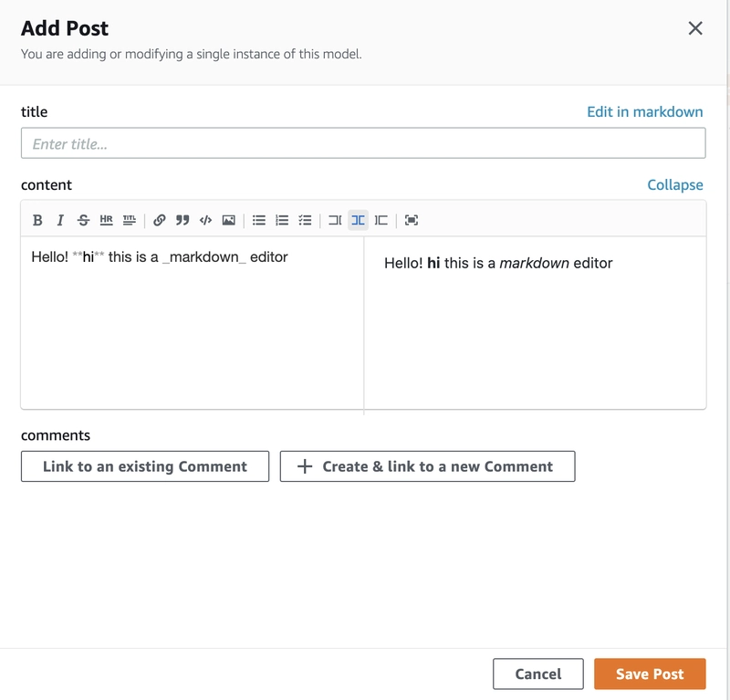730x700 pixels.
Task: Switch to preview-only view mode
Action: tap(381, 220)
